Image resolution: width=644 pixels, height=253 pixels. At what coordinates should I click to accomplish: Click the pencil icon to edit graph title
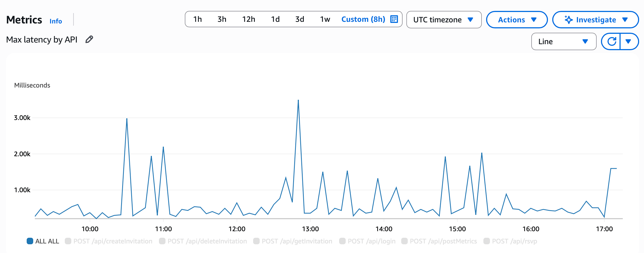[x=89, y=40]
